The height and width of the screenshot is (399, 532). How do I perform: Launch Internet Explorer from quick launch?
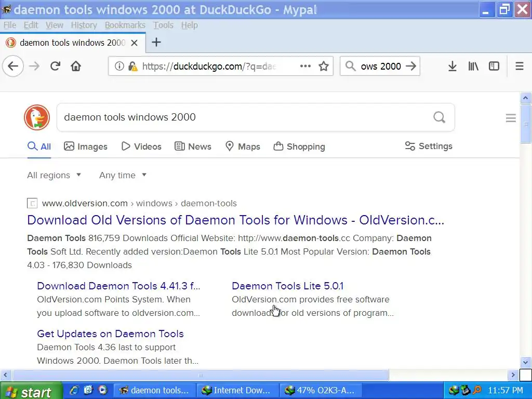pos(74,390)
